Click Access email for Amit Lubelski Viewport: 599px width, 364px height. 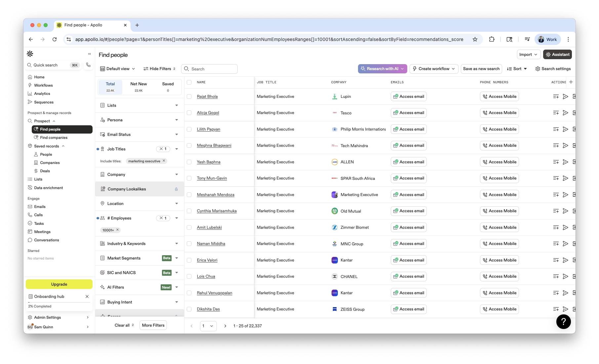coord(409,227)
